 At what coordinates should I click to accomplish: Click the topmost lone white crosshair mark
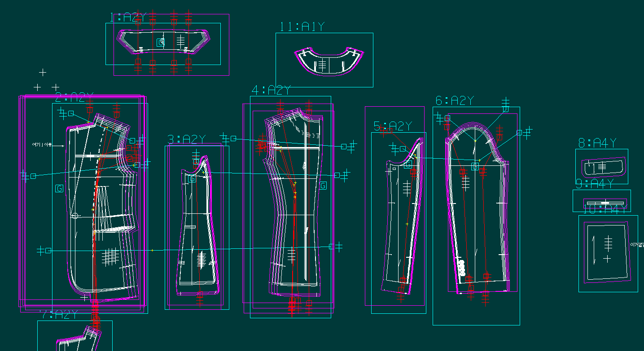(43, 72)
